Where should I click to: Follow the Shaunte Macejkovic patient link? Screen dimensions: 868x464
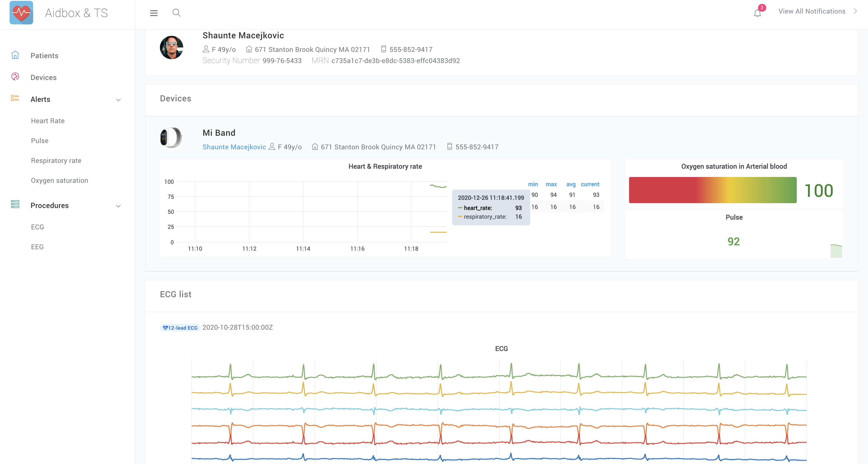point(234,147)
